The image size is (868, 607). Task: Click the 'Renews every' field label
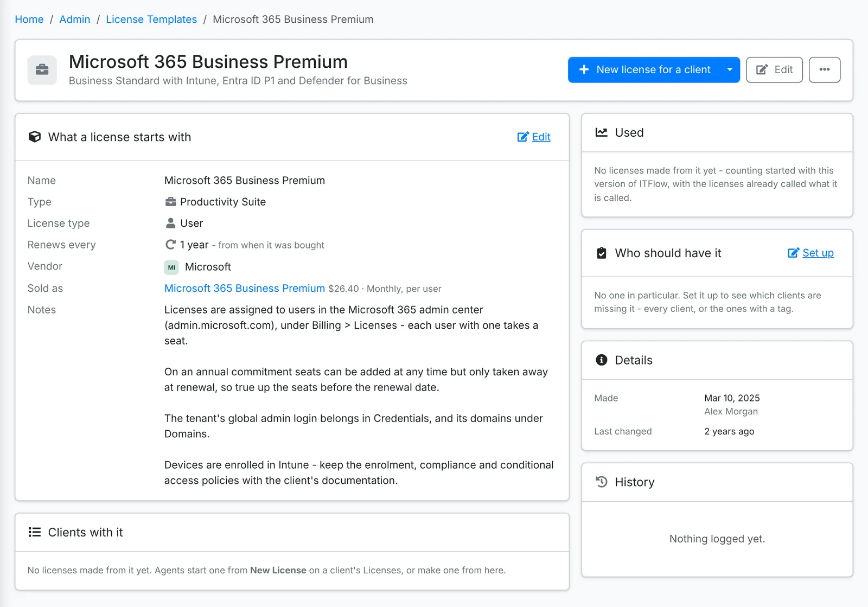[x=62, y=245]
